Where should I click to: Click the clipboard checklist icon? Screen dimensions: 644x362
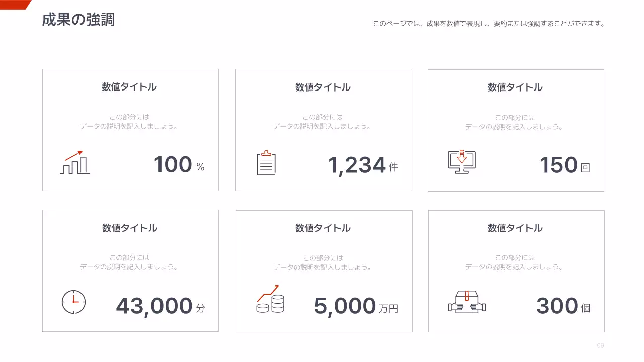coord(267,163)
